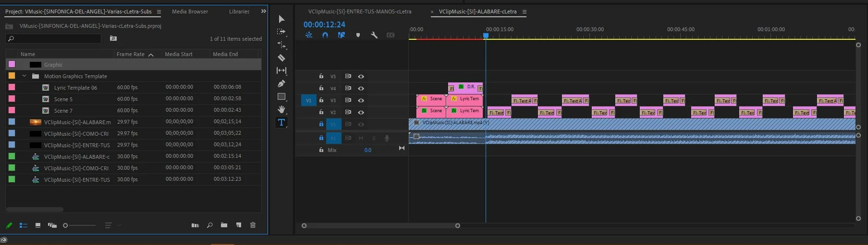
Task: Toggle insert sequences as nests option
Action: coord(309,35)
